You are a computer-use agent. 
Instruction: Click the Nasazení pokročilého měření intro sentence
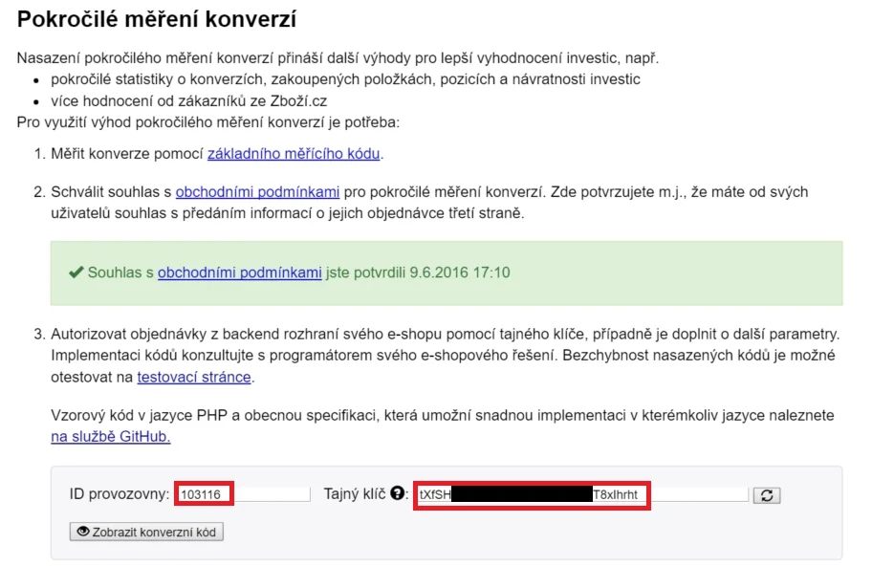[x=338, y=58]
